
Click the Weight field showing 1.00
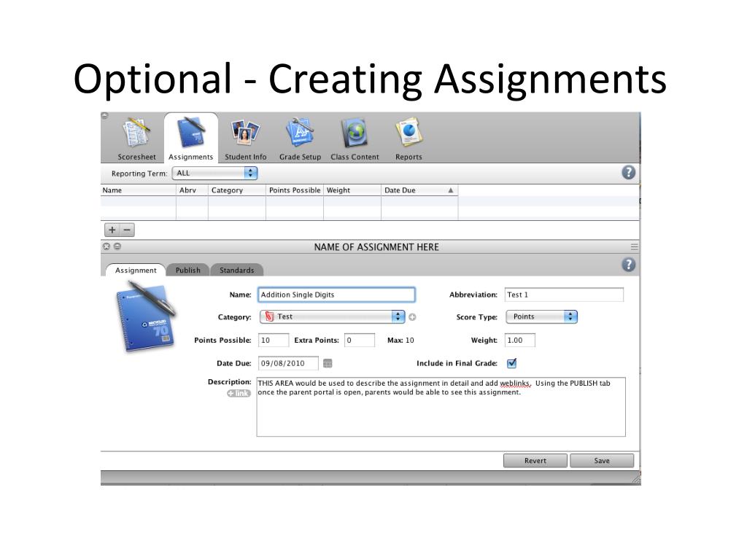(x=519, y=340)
